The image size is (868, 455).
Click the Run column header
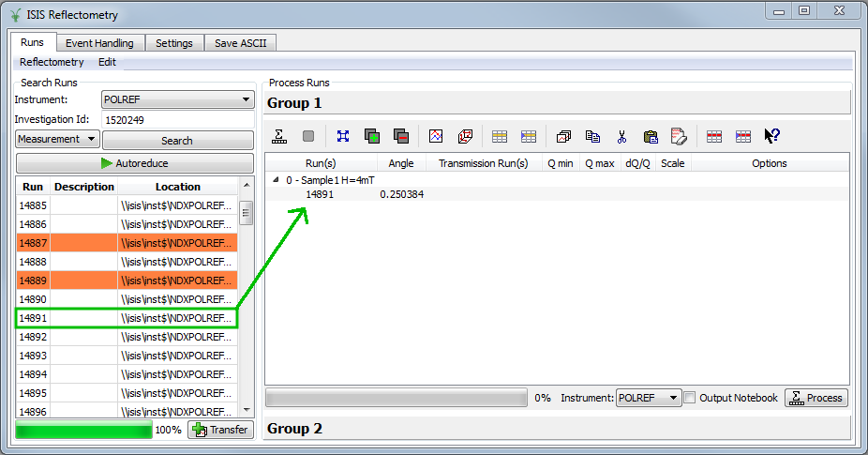33,187
